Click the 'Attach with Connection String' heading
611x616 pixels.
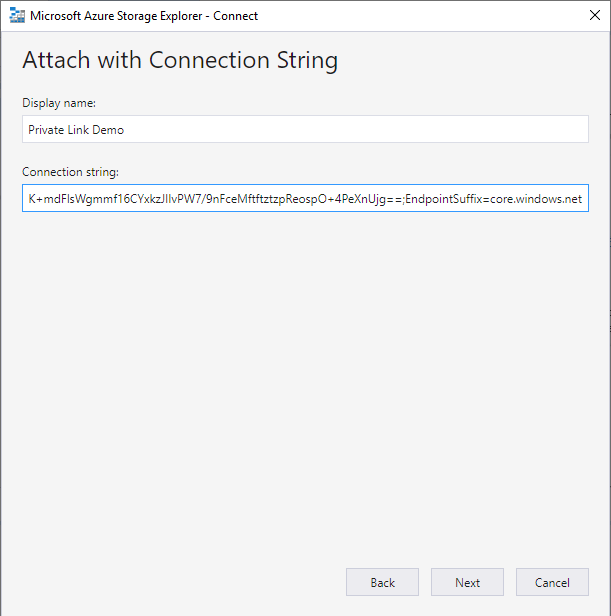pos(180,60)
